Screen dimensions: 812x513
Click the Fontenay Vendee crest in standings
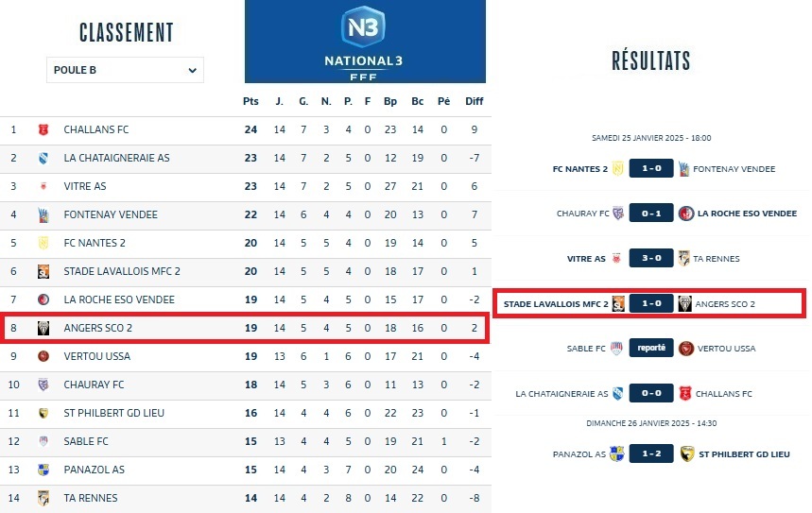43,214
